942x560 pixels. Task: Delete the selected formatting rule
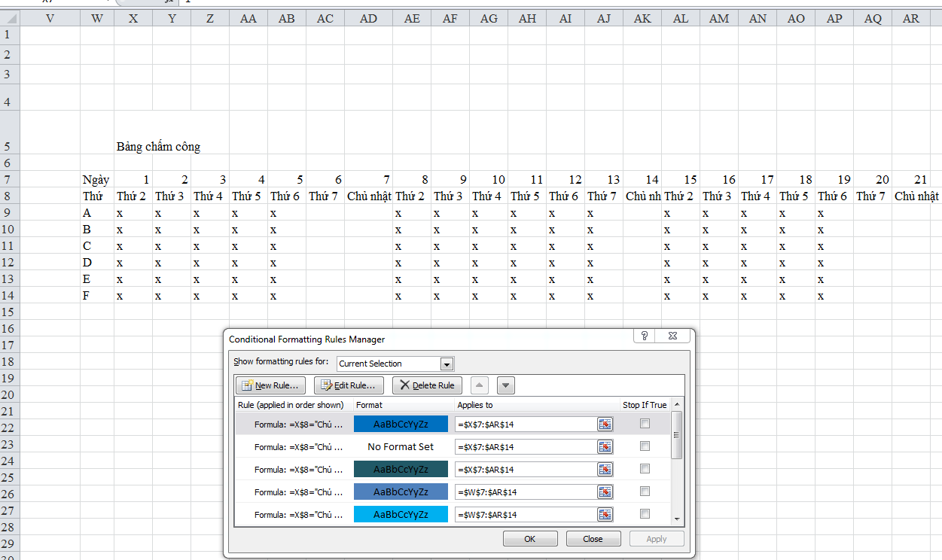(427, 385)
